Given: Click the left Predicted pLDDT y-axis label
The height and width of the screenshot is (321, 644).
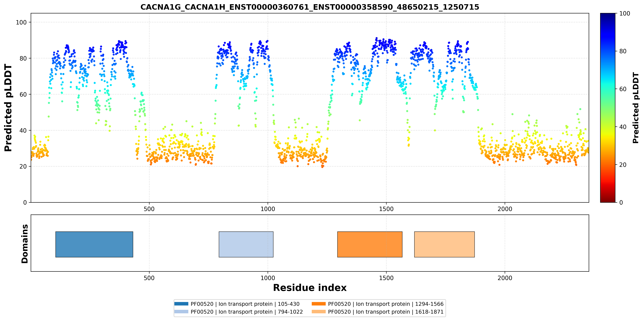Looking at the screenshot, I should coord(8,108).
